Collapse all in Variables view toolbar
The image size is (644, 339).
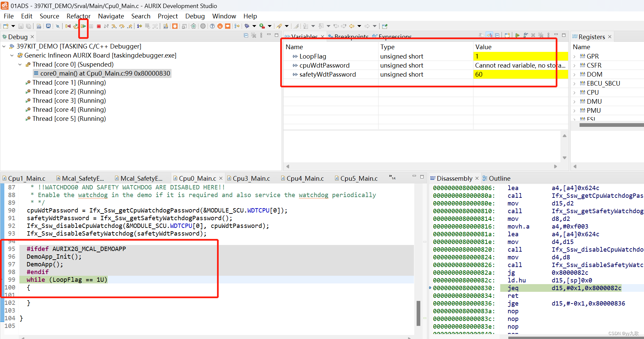497,35
